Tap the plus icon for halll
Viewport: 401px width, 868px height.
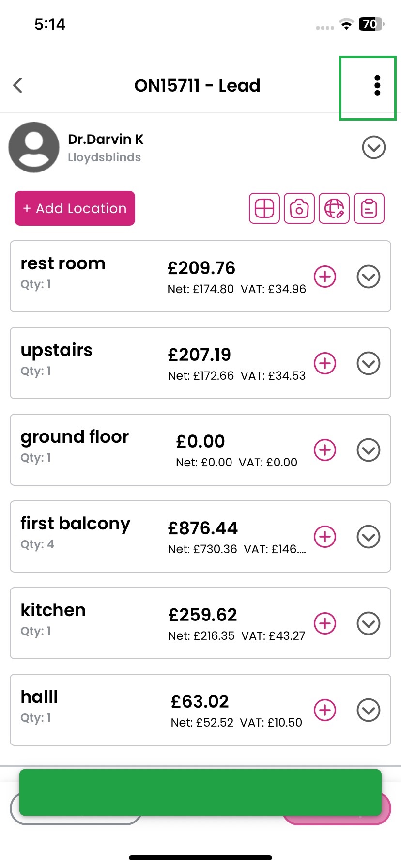coord(325,710)
